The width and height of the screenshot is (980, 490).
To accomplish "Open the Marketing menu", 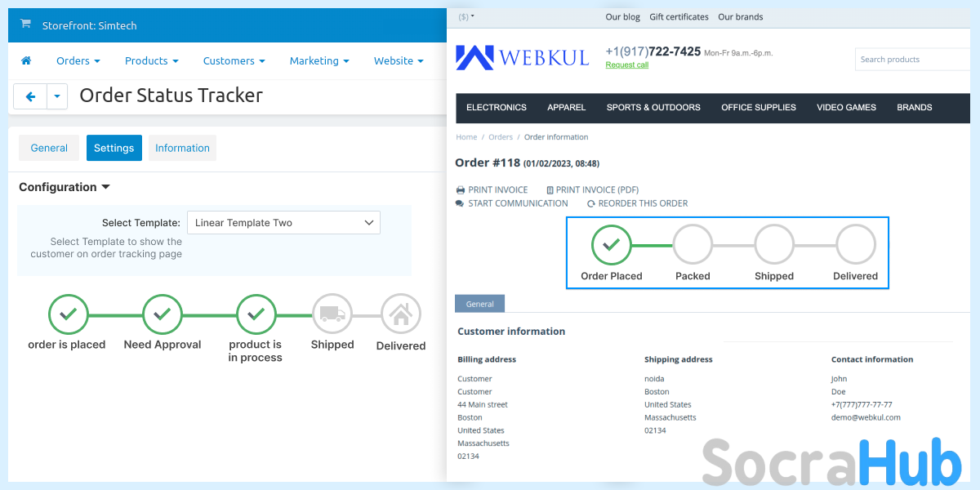I will 319,60.
